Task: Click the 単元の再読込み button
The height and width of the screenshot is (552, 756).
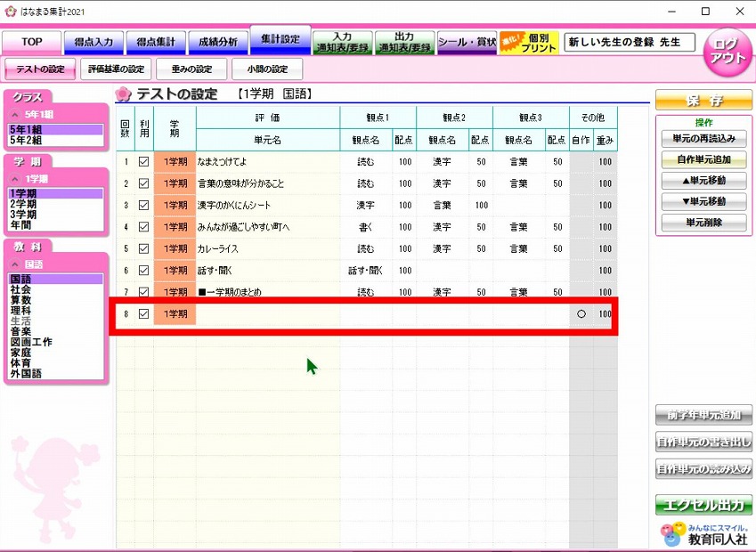Action: [704, 139]
